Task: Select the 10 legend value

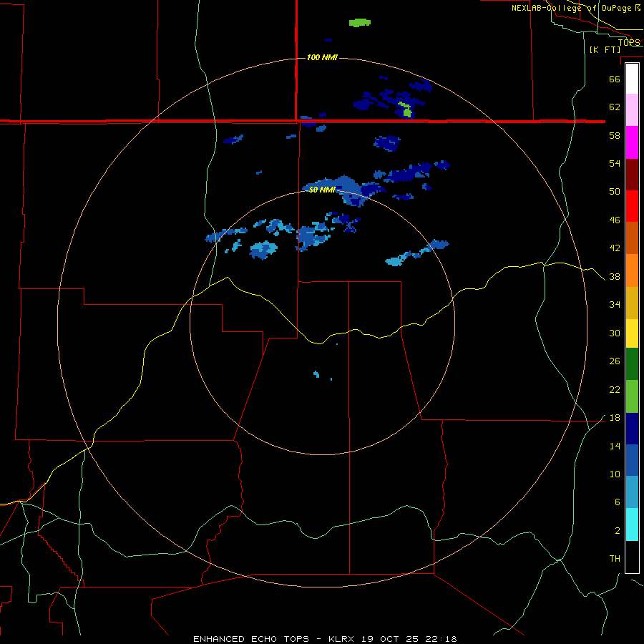Action: pyautogui.click(x=615, y=474)
